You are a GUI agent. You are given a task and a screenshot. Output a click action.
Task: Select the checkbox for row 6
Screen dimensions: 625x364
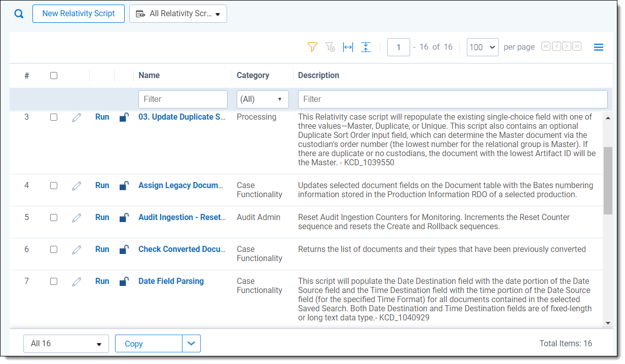[x=54, y=249]
